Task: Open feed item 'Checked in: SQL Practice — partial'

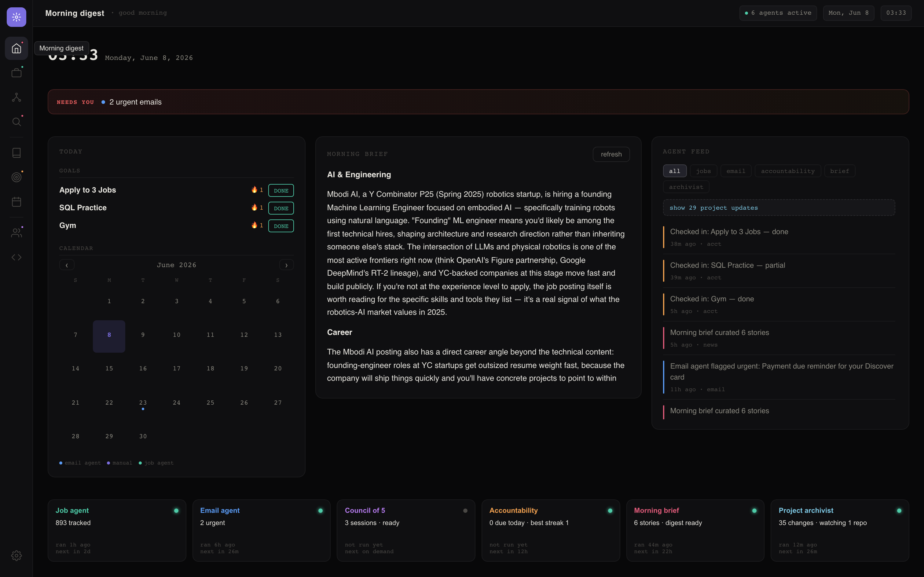Action: point(779,270)
